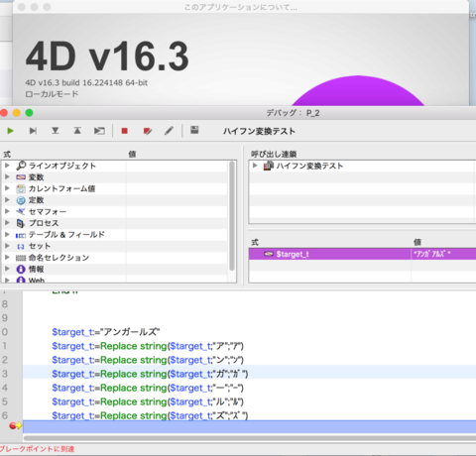Image resolution: width=476 pixels, height=456 pixels.
Task: Click the method icon in call chain
Action: pos(269,166)
